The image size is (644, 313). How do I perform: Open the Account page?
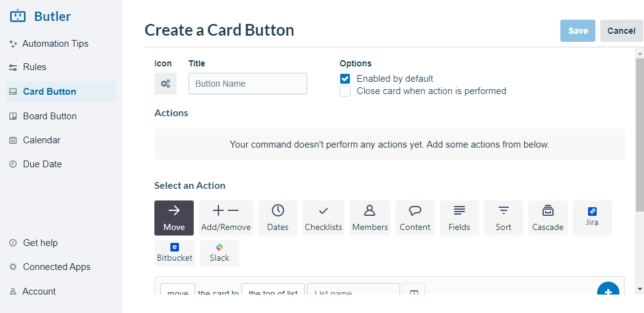(39, 291)
